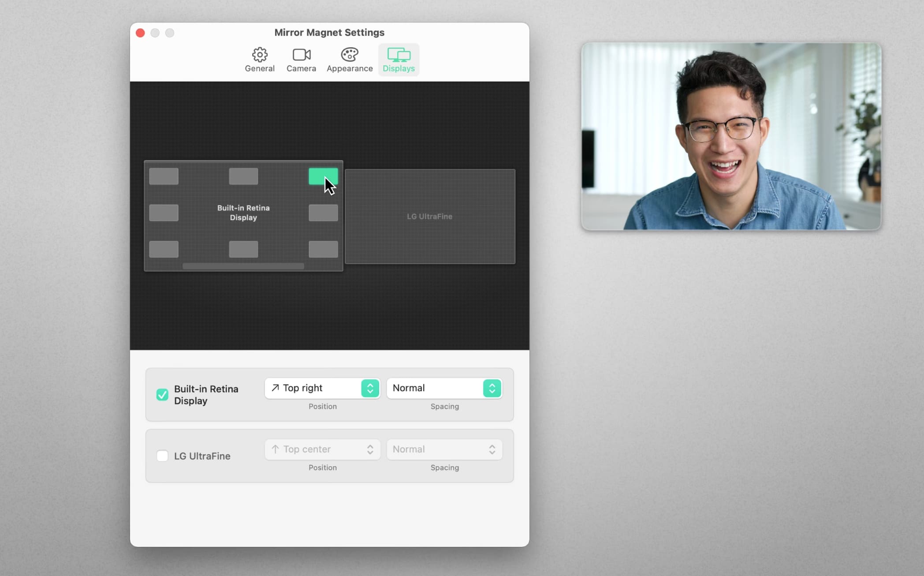Select bottom-left position slot on Built-in display

164,249
